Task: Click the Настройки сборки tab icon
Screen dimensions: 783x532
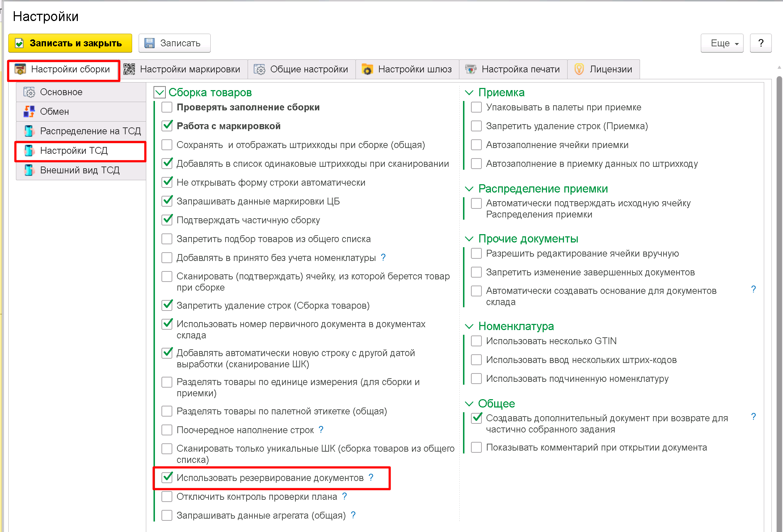Action: tap(20, 69)
